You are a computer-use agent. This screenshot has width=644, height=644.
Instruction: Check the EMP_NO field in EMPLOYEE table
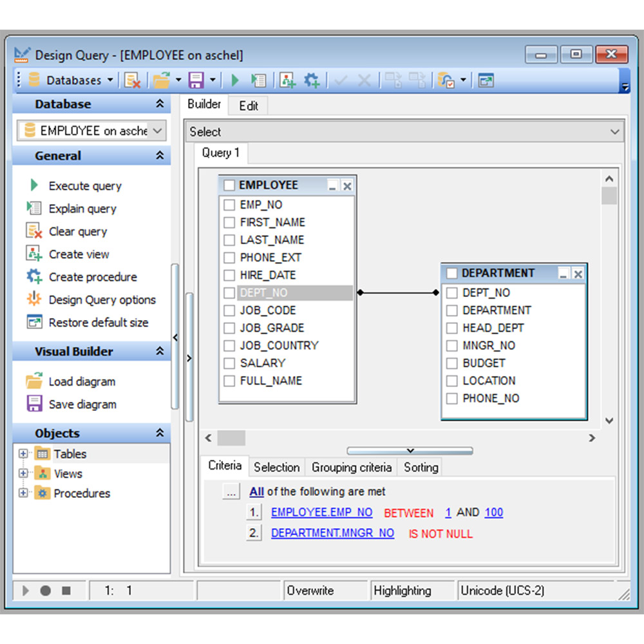click(229, 205)
